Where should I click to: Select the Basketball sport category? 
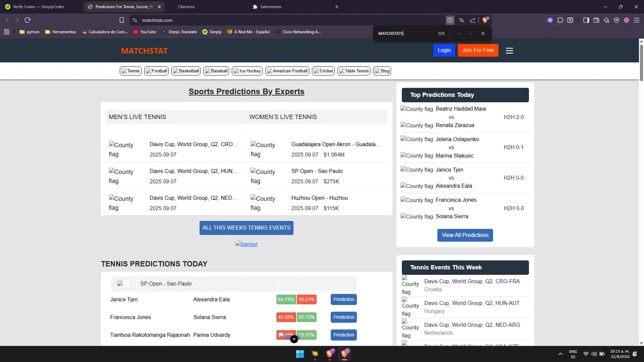(x=186, y=71)
